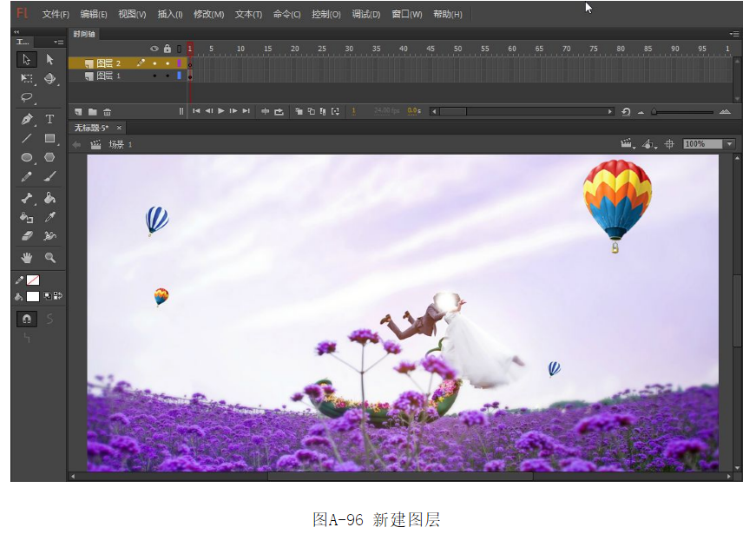This screenshot has width=756, height=534.
Task: Open the 修改(M) menu
Action: (208, 14)
